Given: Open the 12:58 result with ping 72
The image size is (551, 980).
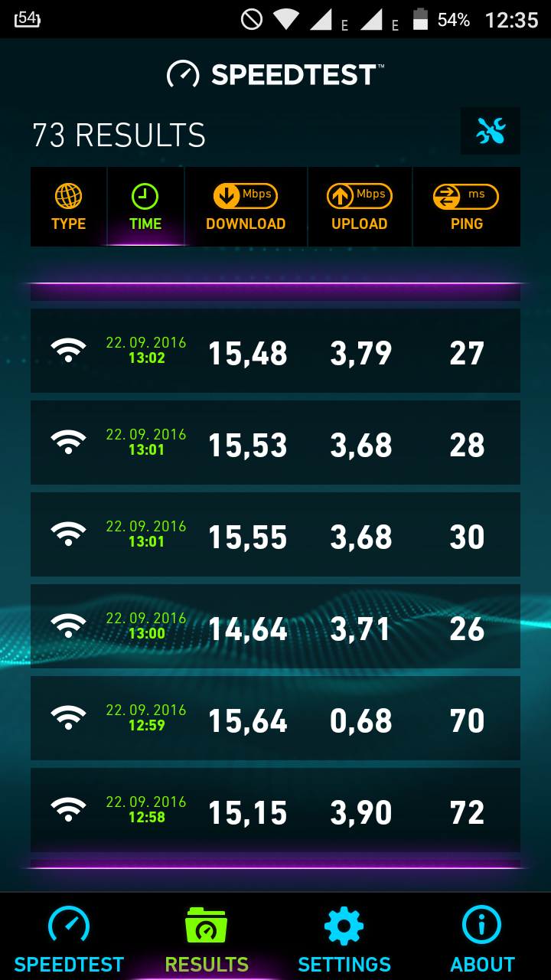Looking at the screenshot, I should point(275,810).
